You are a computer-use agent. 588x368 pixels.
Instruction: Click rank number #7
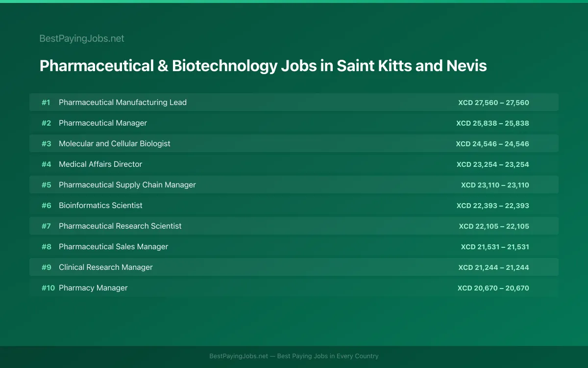tap(46, 226)
